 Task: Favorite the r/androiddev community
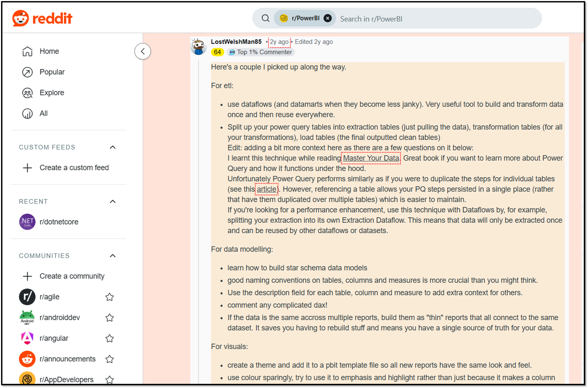tap(109, 317)
